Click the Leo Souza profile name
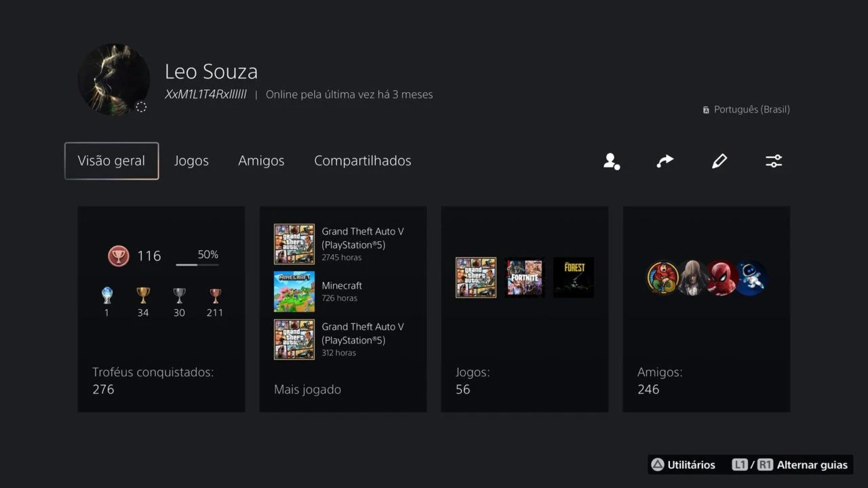Image resolution: width=868 pixels, height=488 pixels. (211, 72)
